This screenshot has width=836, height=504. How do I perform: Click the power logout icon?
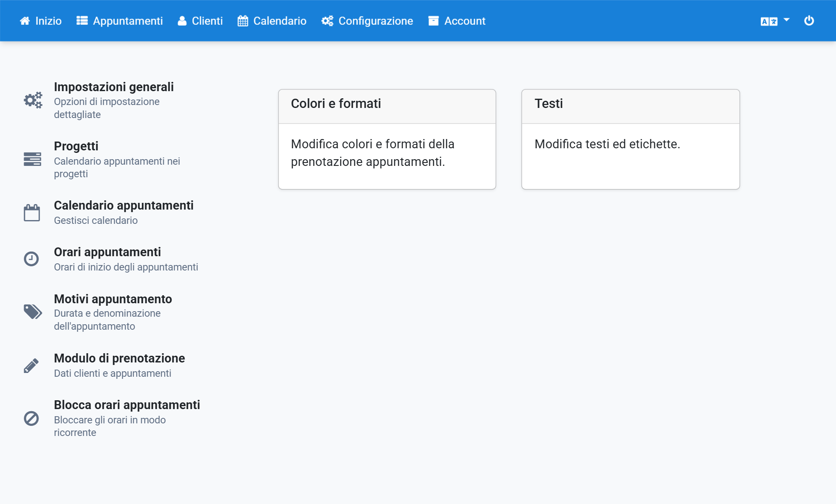(x=809, y=21)
